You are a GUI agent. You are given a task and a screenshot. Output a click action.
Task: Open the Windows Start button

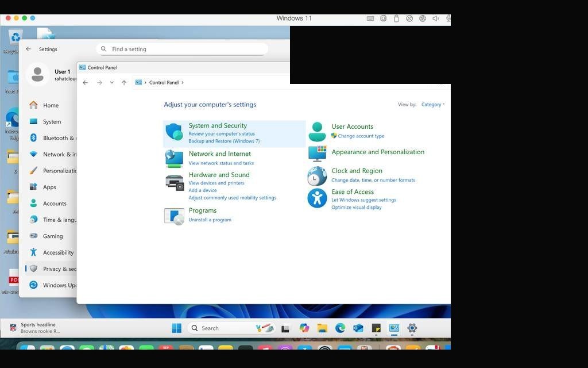(177, 328)
